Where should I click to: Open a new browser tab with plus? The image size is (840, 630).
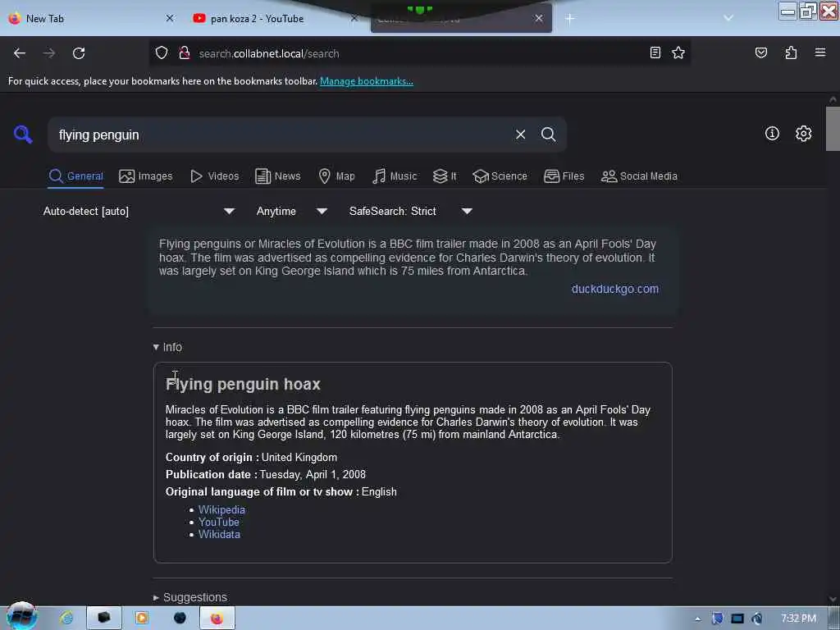pos(569,19)
